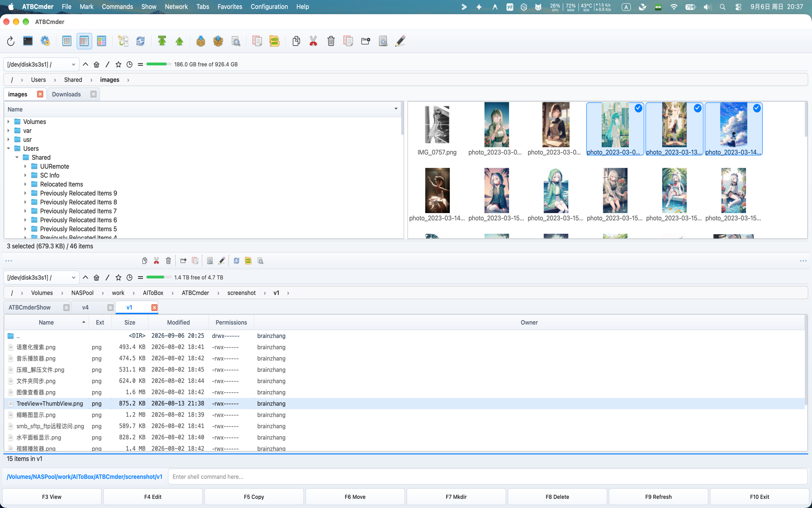Click the copy icon in the top toolbar
This screenshot has height=508, width=812.
click(x=296, y=41)
